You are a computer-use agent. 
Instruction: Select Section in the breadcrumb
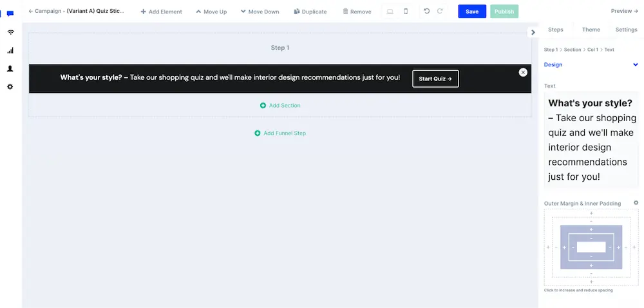572,50
